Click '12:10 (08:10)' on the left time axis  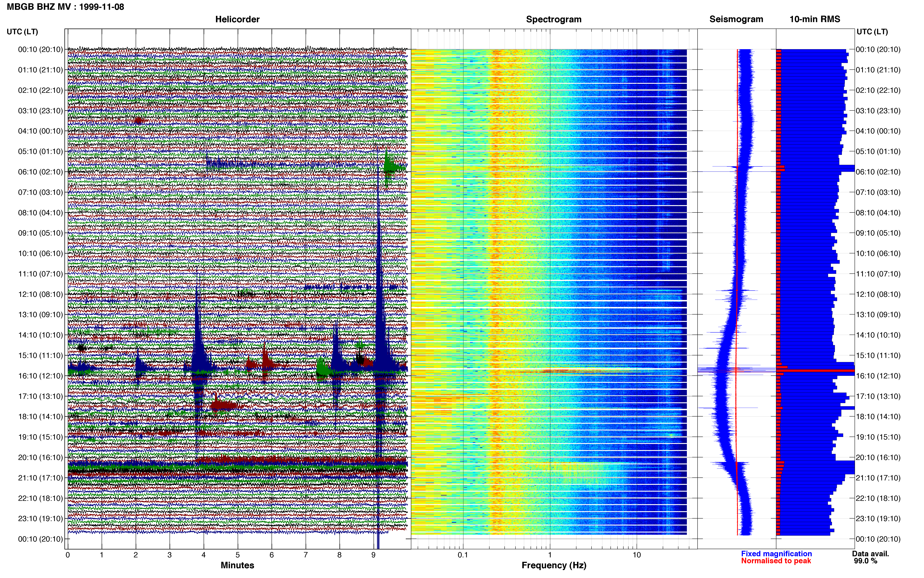tap(41, 294)
